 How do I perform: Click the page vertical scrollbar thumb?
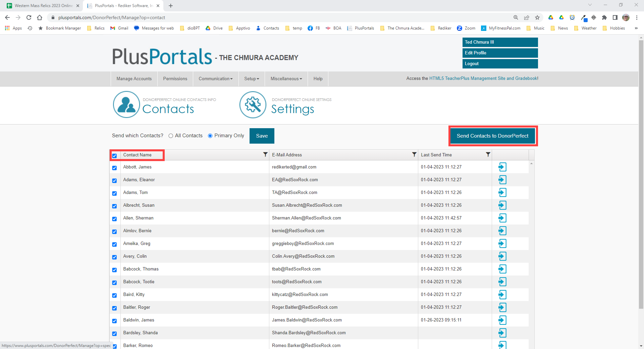641,174
